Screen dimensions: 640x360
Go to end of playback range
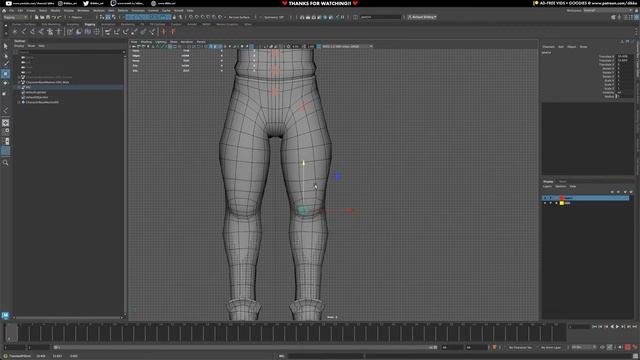pos(635,327)
